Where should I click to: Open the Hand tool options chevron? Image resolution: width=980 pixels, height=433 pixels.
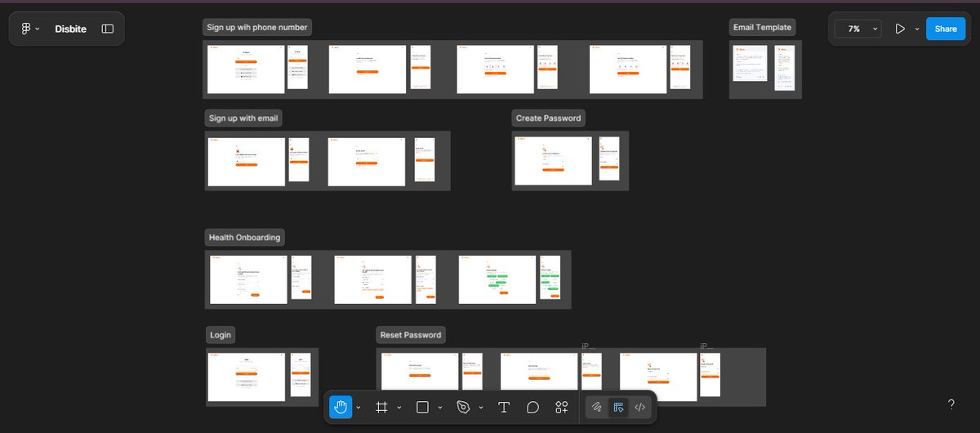(359, 407)
